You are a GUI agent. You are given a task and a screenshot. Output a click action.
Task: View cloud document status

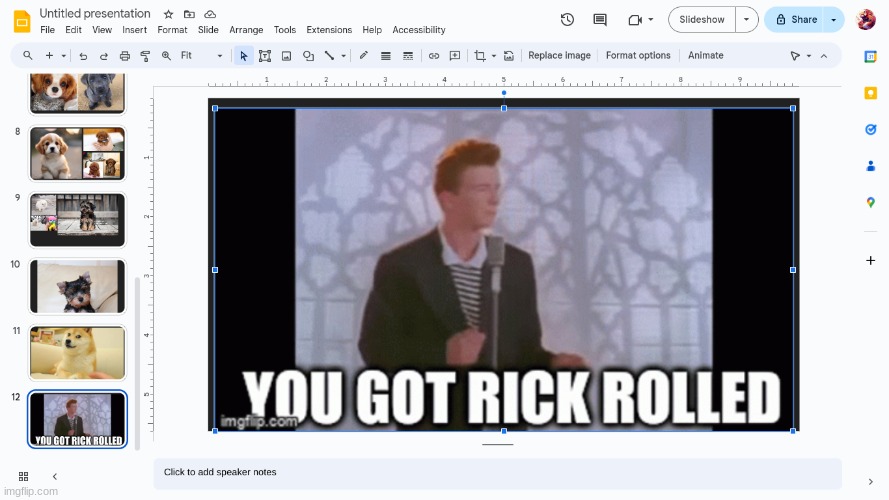click(210, 14)
